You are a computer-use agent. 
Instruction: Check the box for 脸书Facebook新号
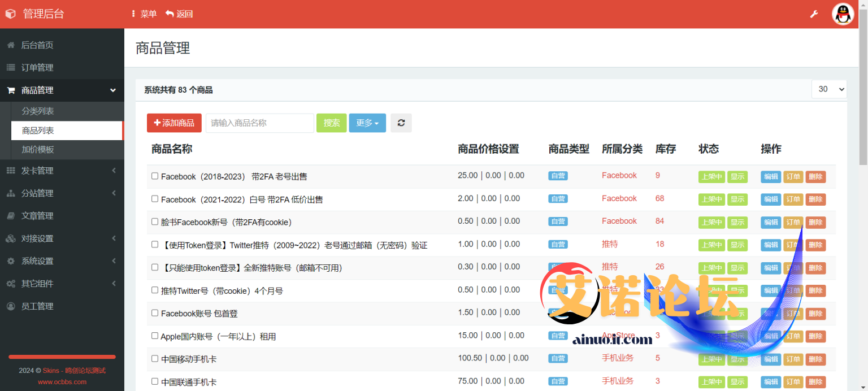pos(155,221)
